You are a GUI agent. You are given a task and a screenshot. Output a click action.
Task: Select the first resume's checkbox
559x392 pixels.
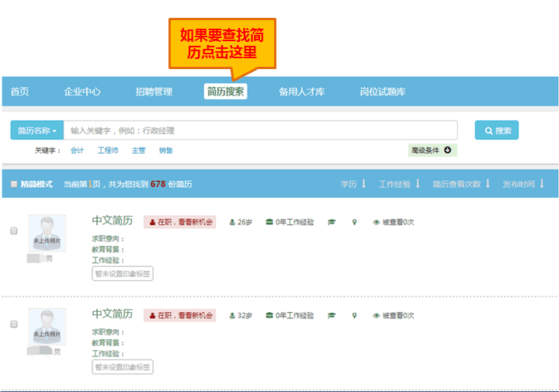click(x=14, y=231)
